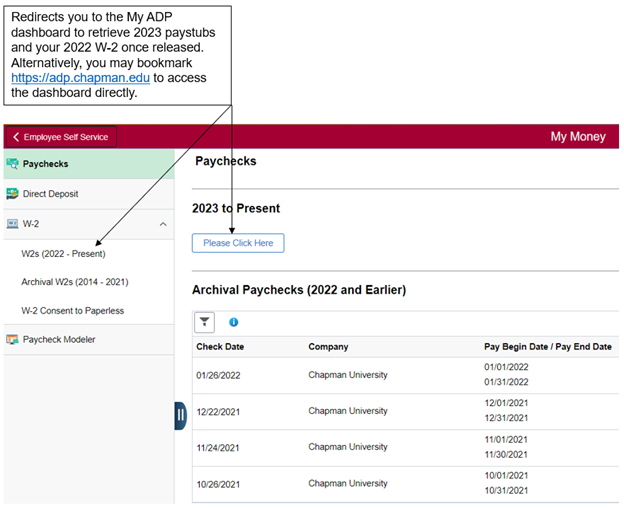Click the blue information icon

[234, 322]
